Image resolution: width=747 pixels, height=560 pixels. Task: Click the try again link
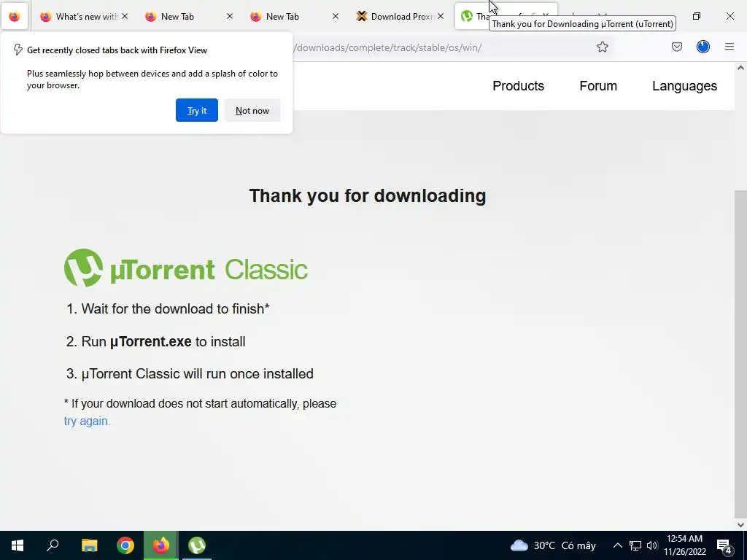point(86,421)
